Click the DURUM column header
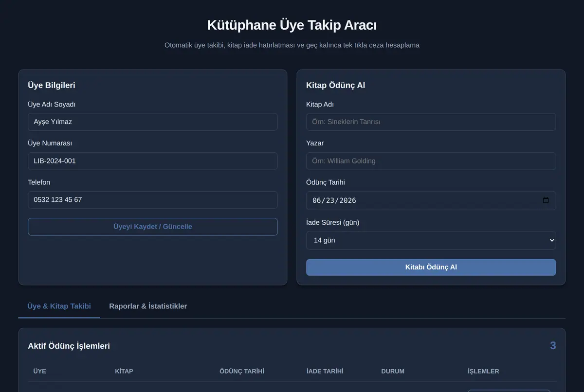Image resolution: width=584 pixels, height=392 pixels. pyautogui.click(x=393, y=371)
